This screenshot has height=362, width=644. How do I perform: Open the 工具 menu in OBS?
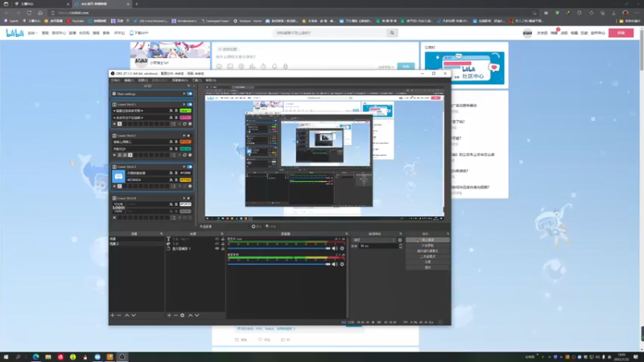pos(196,80)
